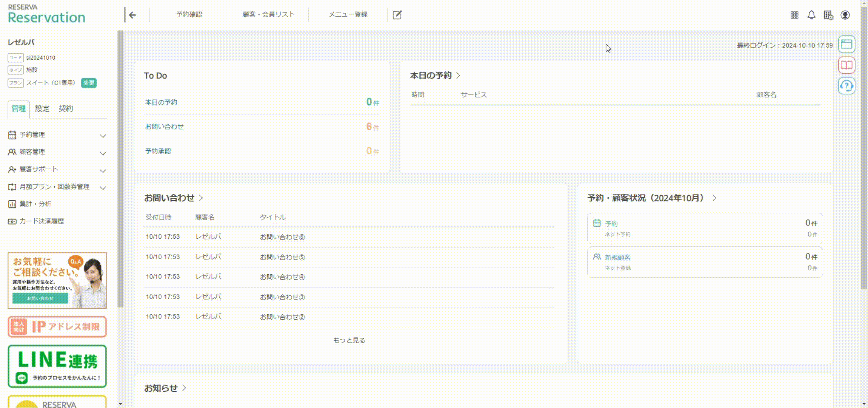Click the 顧客サポート person icon
Screen dimensions: 868x408
click(x=12, y=169)
